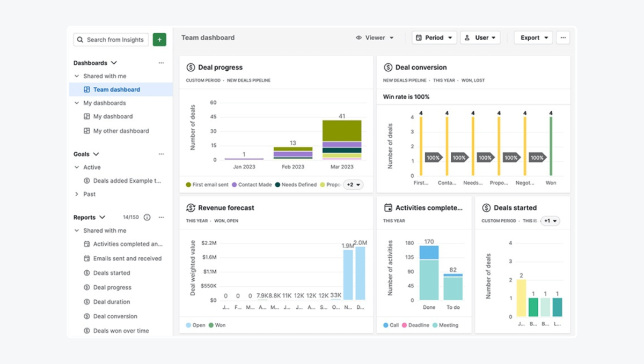Click the Activities completed calendar icon

point(388,208)
